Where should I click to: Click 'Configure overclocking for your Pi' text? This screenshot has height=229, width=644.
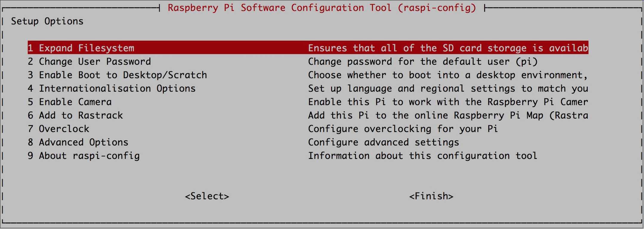(x=403, y=129)
